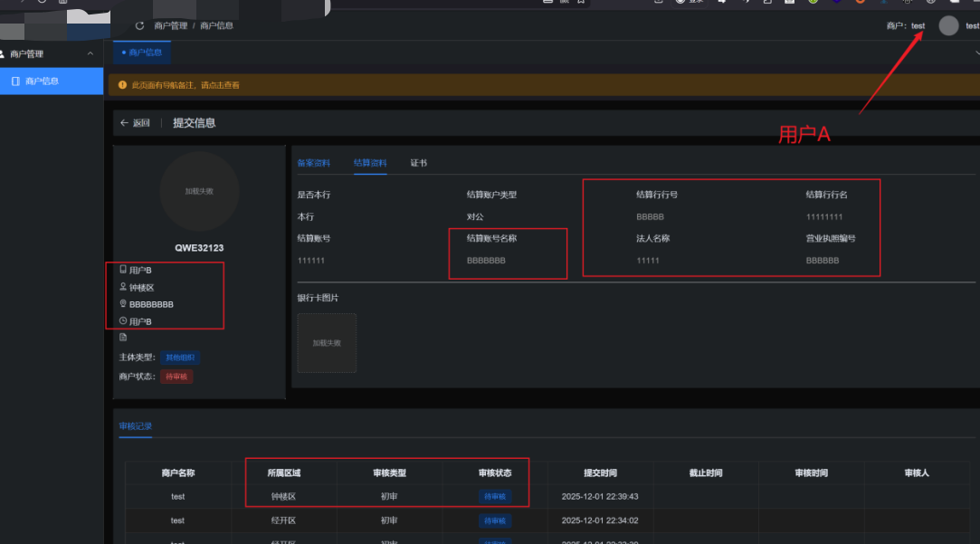Click the timestamp 2025-12-01 22:34:02
This screenshot has height=544, width=980.
pyautogui.click(x=600, y=520)
